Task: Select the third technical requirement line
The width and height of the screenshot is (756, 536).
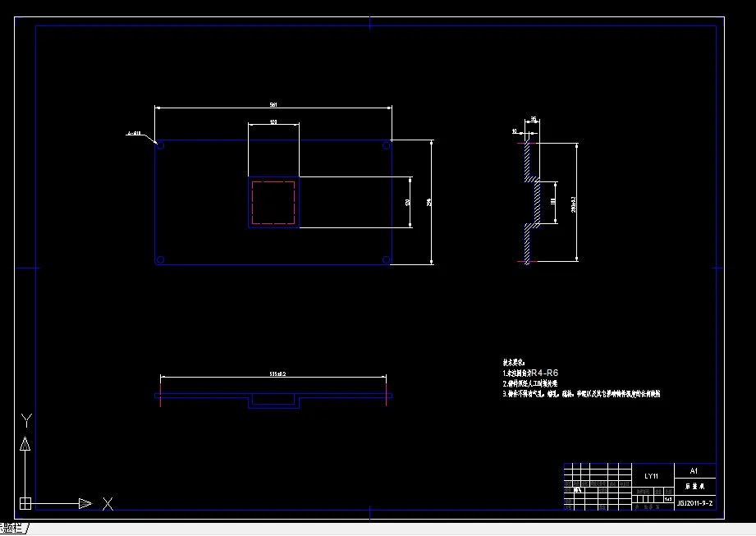Action: click(581, 394)
